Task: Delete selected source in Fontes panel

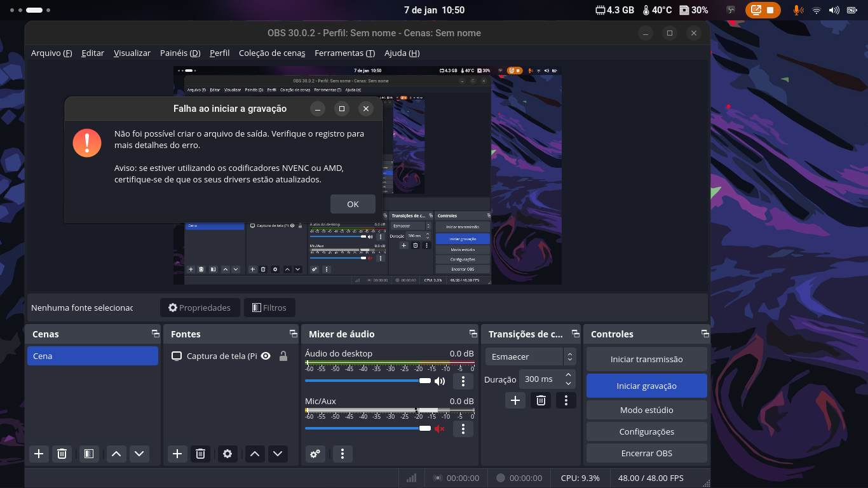Action: click(200, 454)
